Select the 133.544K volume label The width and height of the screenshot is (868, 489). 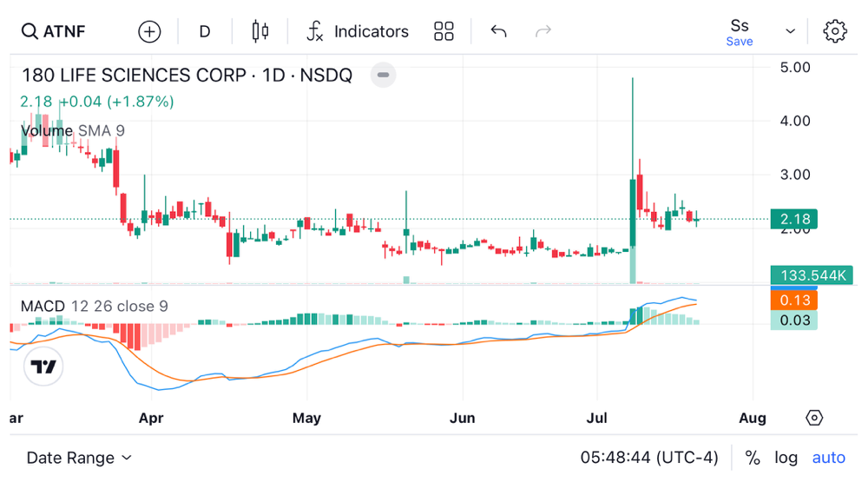point(812,275)
